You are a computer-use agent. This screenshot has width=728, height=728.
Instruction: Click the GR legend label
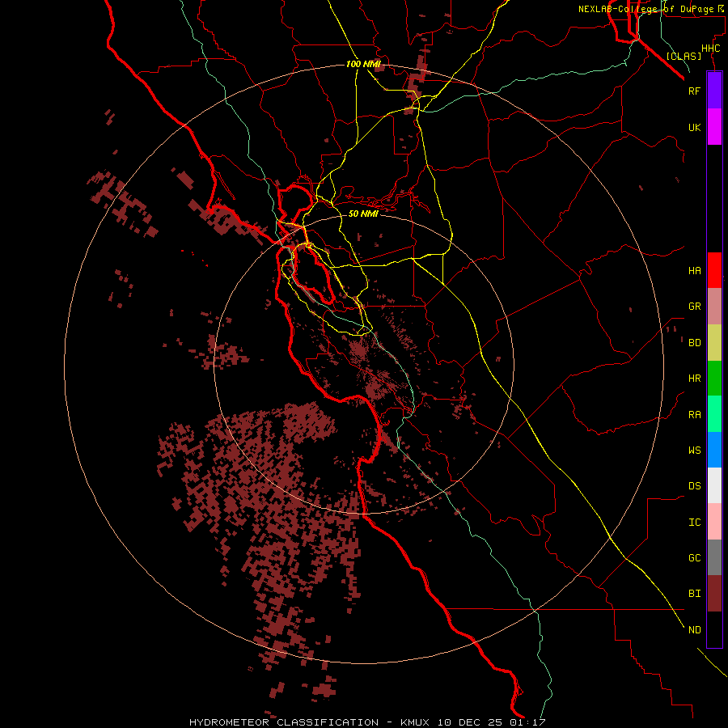click(x=694, y=307)
